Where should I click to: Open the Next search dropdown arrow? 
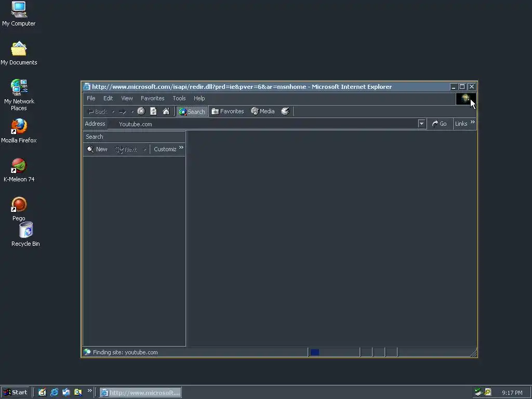[145, 149]
